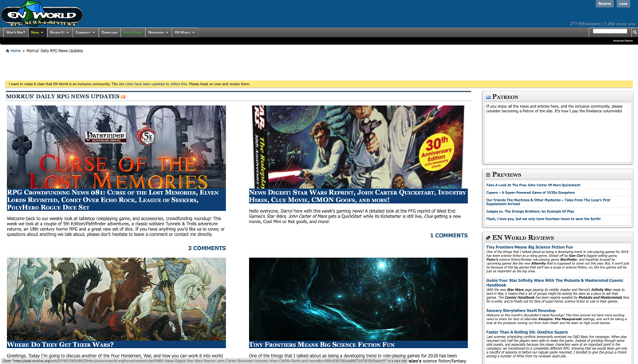Screen dimensions: 638x364
Task: Click the Morrus' Daily RPG News Updates heading
Action: [x=62, y=96]
